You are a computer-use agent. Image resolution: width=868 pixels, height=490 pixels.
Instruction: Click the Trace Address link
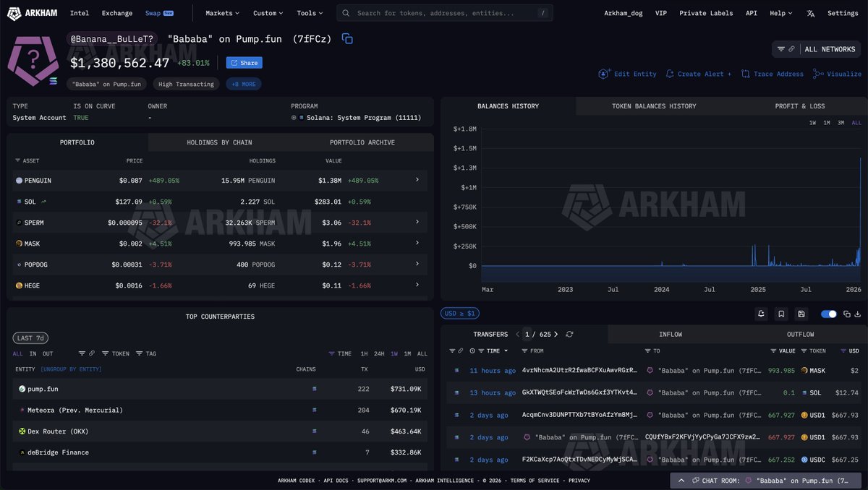point(772,74)
